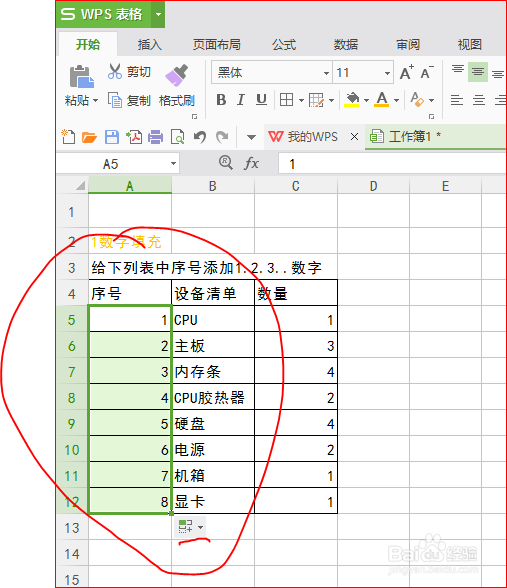The height and width of the screenshot is (588, 507).
Task: Export to PDF icon
Action: [134, 137]
